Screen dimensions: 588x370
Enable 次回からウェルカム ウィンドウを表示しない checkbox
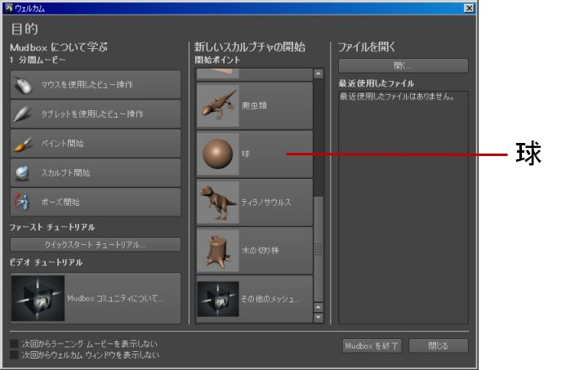coord(14,354)
